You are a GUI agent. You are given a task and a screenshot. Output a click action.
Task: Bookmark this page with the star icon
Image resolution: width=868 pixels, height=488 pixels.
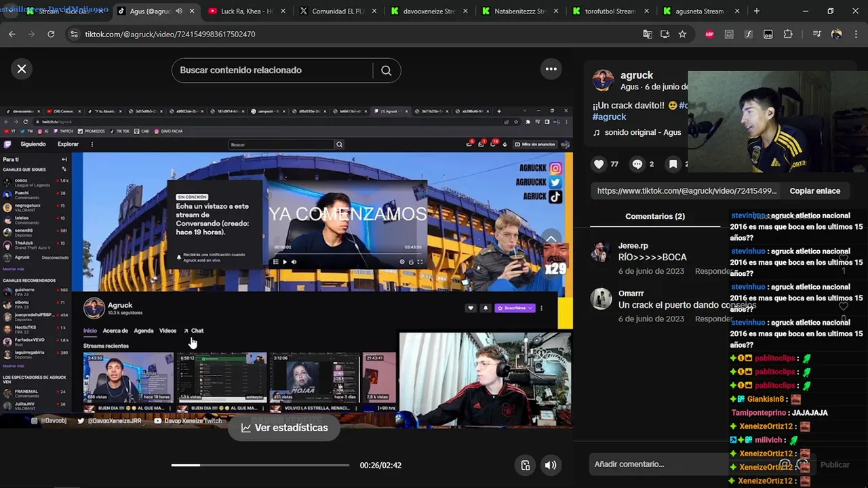(682, 34)
